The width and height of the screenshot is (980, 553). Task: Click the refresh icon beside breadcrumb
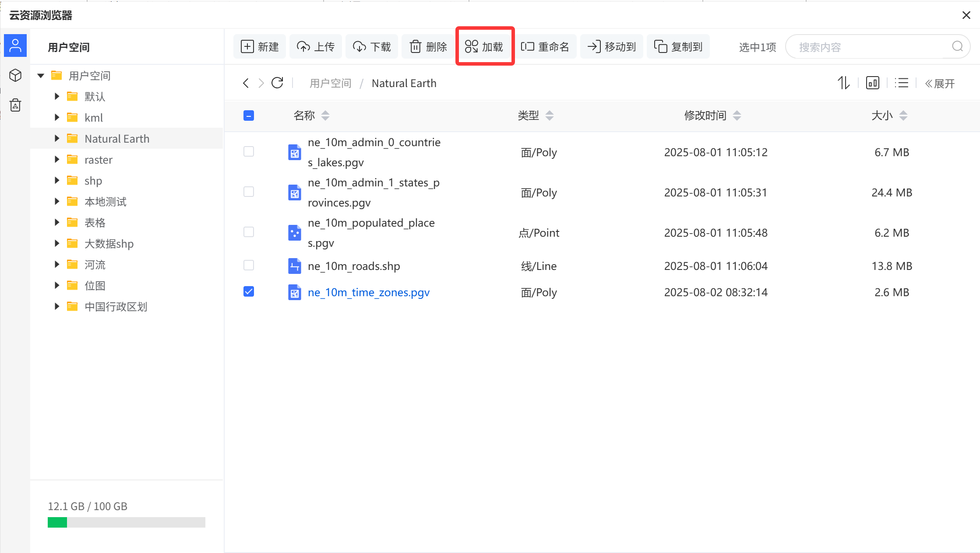(277, 83)
